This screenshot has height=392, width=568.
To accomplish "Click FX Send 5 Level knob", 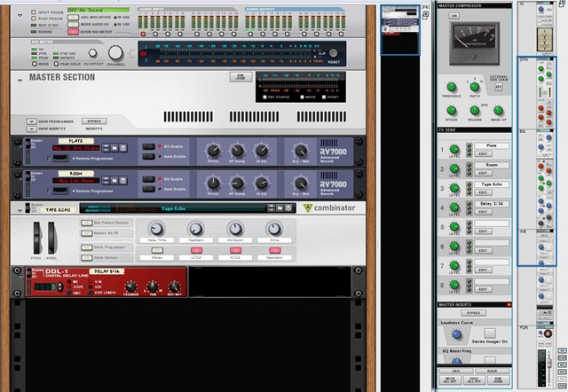I will click(454, 226).
